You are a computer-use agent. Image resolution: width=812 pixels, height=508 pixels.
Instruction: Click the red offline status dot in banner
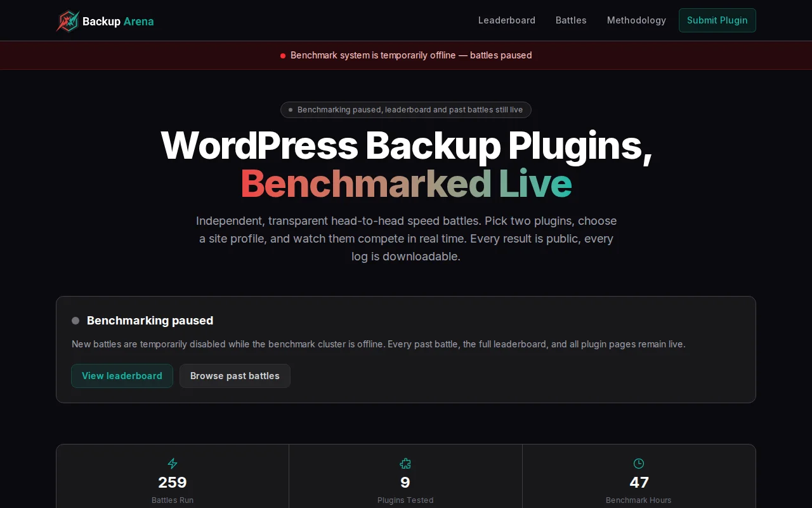click(x=283, y=56)
